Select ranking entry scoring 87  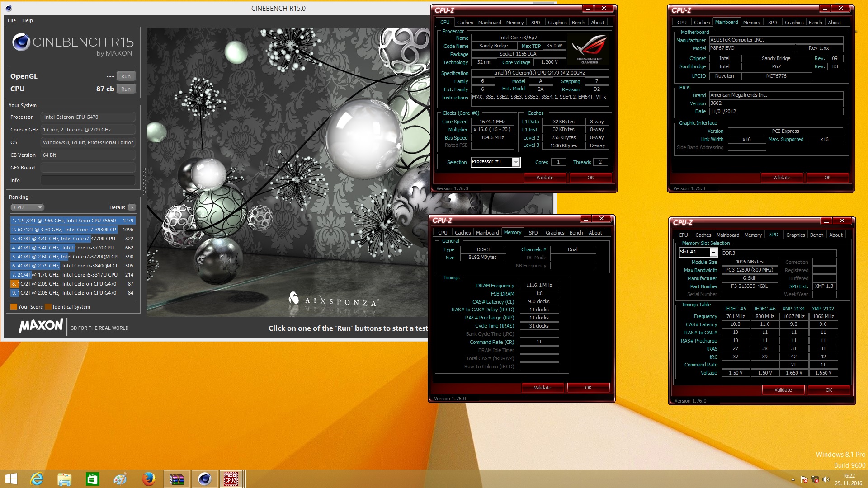[73, 284]
